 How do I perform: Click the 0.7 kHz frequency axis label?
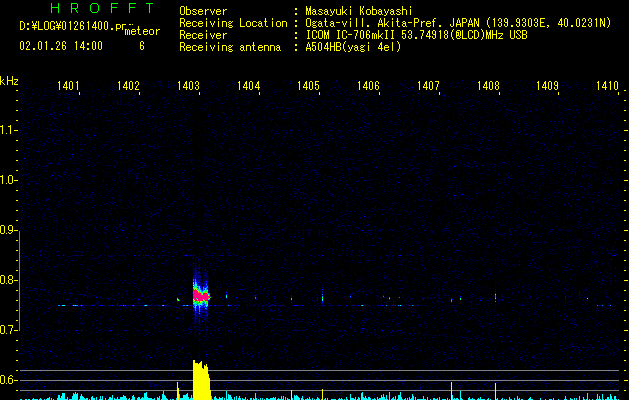[7, 330]
